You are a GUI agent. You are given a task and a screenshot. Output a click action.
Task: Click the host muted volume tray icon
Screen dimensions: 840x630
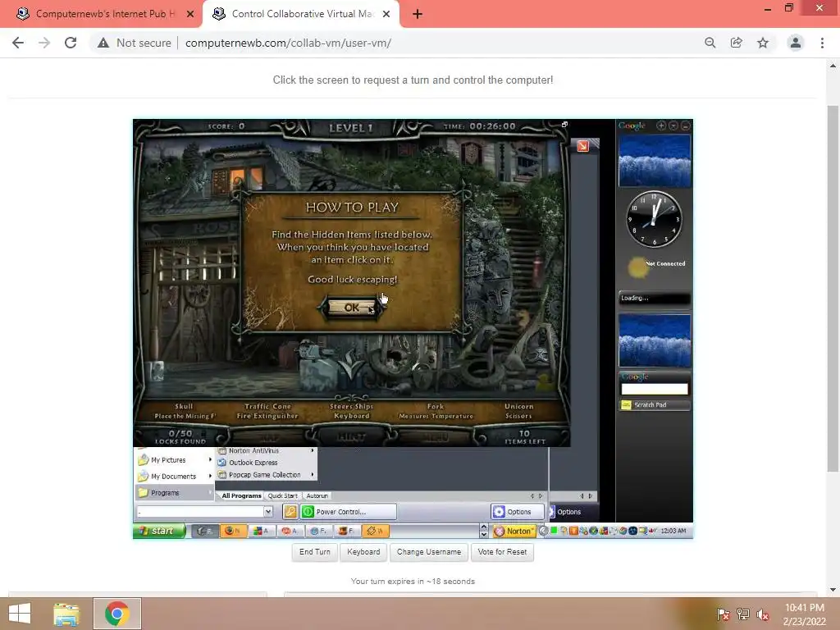(x=763, y=614)
